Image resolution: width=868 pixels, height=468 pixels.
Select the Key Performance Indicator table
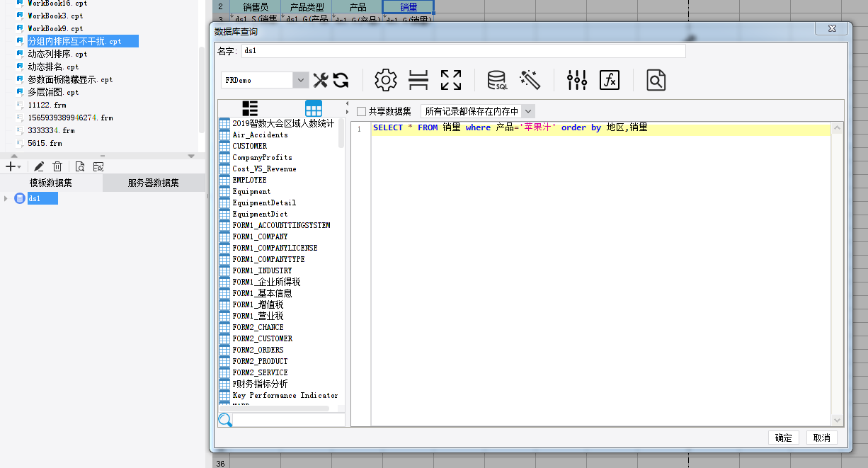click(285, 395)
